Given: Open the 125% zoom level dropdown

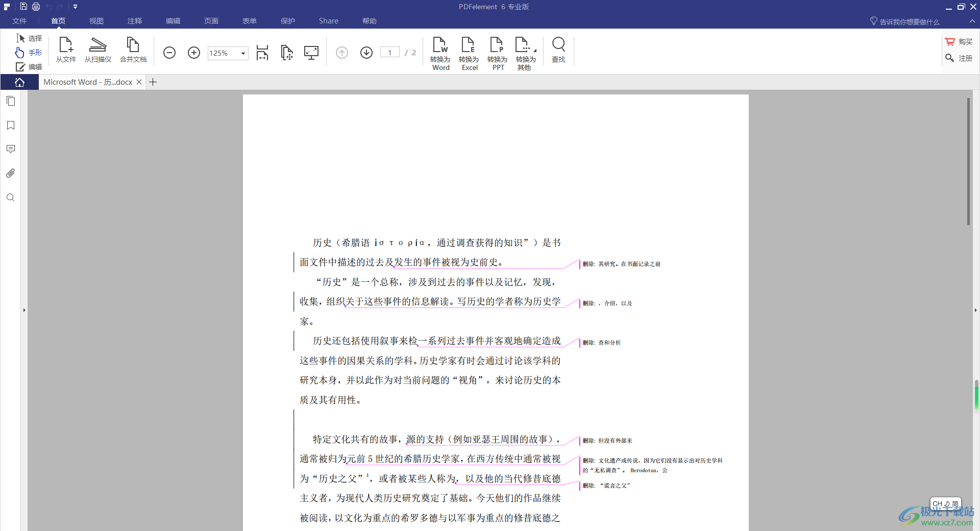Looking at the screenshot, I should 243,53.
